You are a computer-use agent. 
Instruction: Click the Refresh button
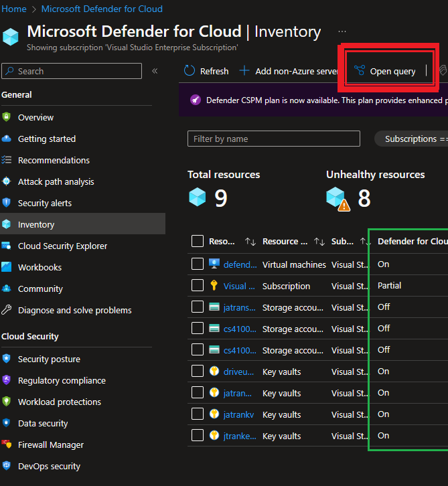(206, 71)
